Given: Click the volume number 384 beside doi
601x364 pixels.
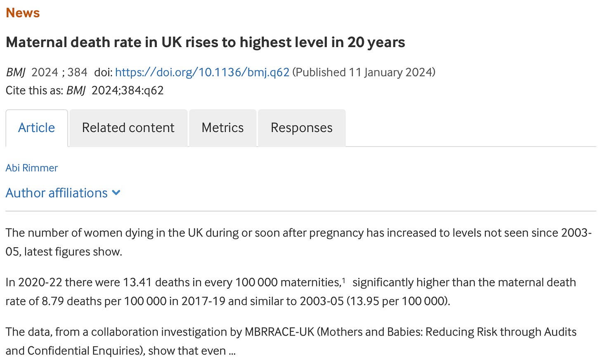Looking at the screenshot, I should [x=77, y=72].
